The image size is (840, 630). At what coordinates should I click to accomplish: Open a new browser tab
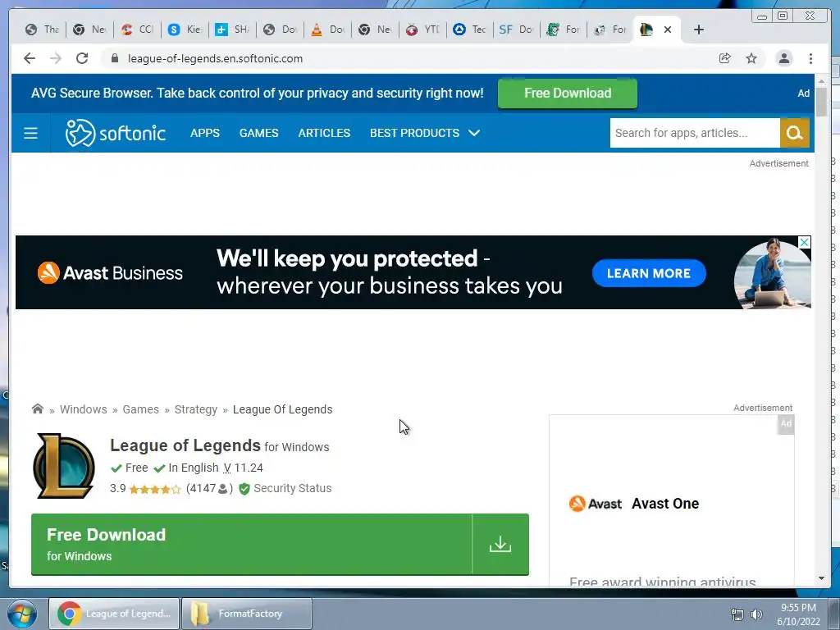[699, 30]
